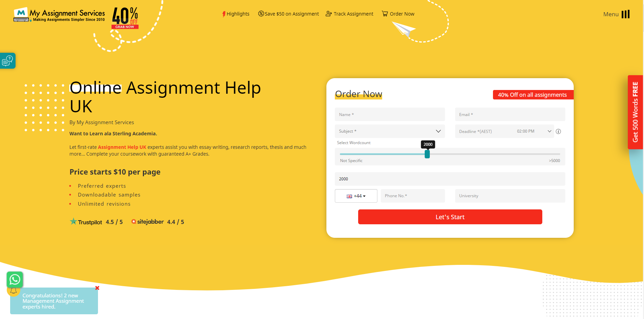Open Order Now nav item
The image size is (644, 319).
click(398, 14)
